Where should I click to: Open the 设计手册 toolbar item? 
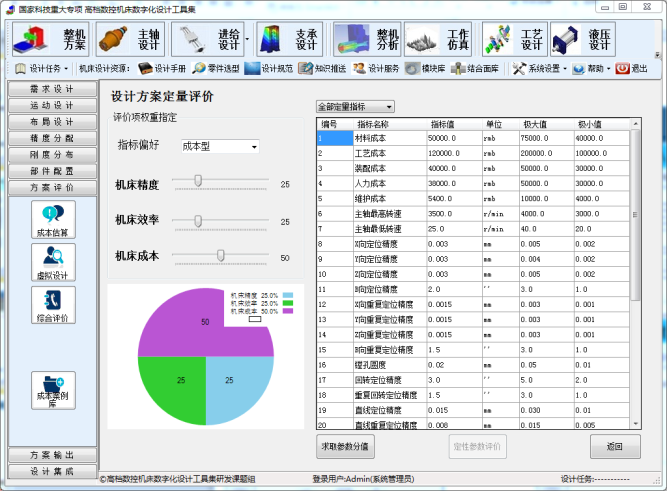click(162, 69)
